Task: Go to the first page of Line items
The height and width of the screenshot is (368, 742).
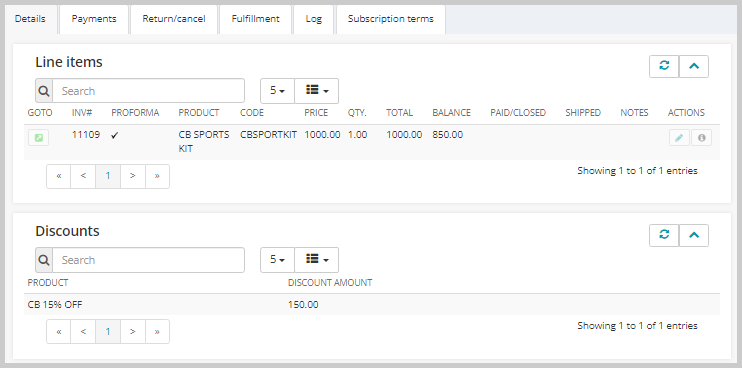Action: click(x=59, y=176)
